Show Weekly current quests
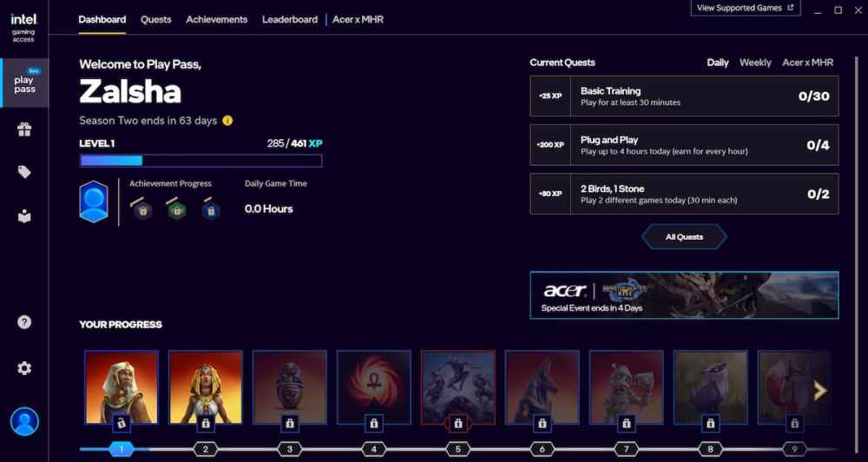The height and width of the screenshot is (462, 868). tap(754, 63)
